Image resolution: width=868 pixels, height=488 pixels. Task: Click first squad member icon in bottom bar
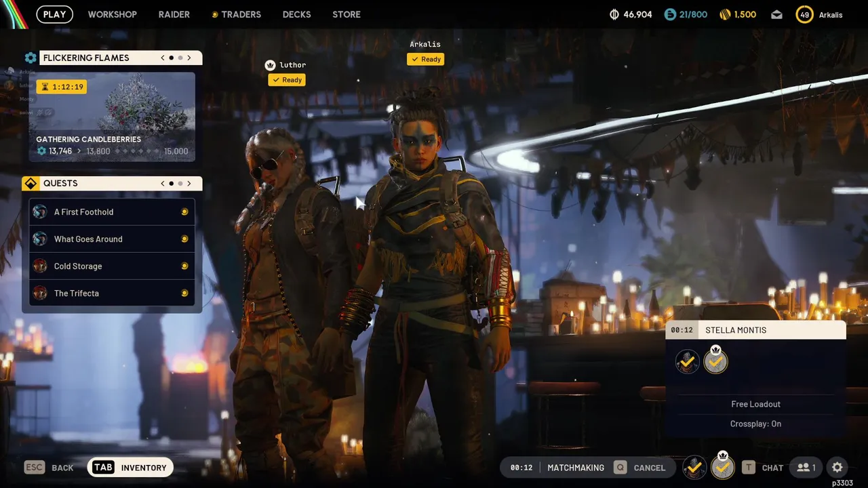694,468
